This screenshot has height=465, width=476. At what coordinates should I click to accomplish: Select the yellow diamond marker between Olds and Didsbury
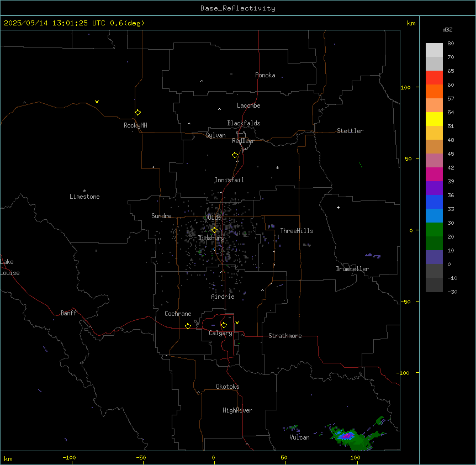click(214, 230)
